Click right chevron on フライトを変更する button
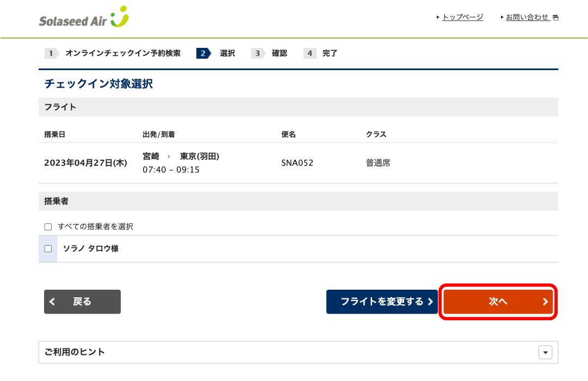588x381 pixels. (430, 302)
